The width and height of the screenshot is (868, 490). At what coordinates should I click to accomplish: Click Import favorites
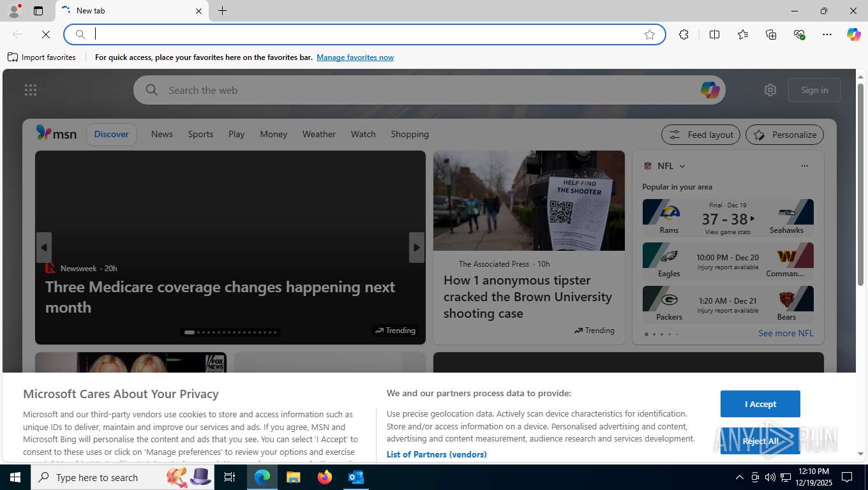[x=41, y=57]
